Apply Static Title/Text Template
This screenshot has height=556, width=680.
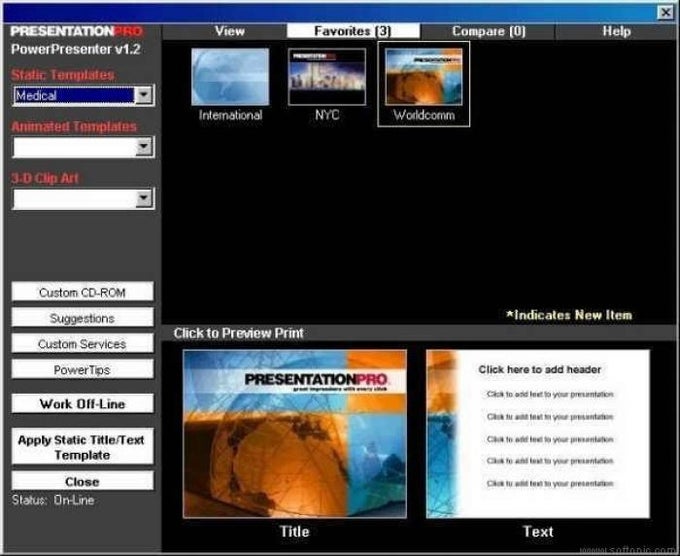point(82,447)
